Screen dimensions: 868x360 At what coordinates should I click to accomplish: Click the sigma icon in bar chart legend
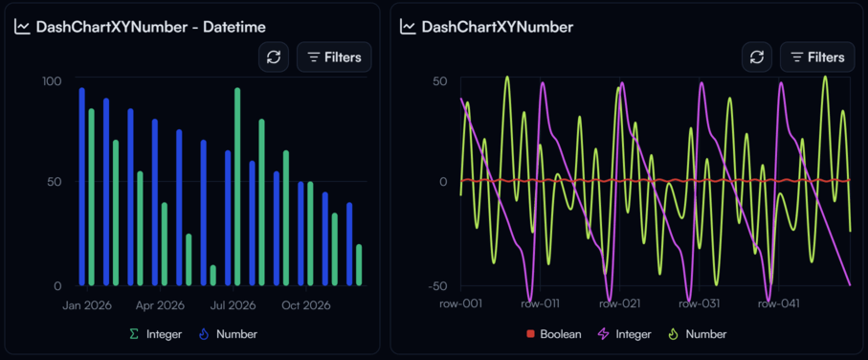tap(133, 334)
